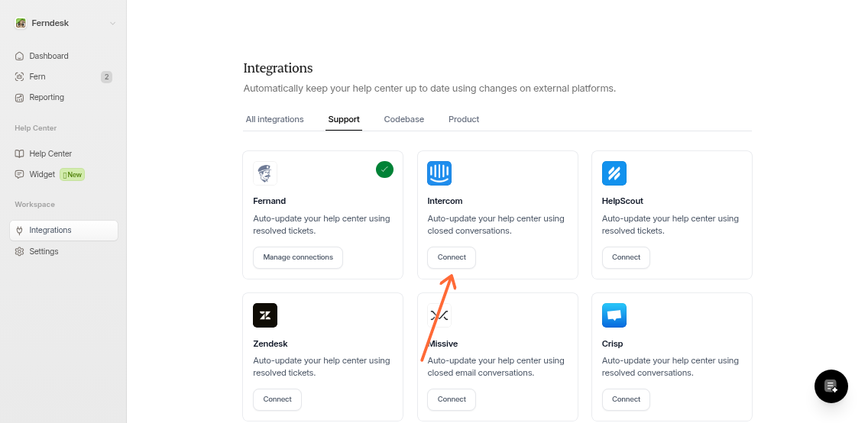Click the Ferndesk workspace logo
This screenshot has height=423, width=868.
pyautogui.click(x=21, y=23)
